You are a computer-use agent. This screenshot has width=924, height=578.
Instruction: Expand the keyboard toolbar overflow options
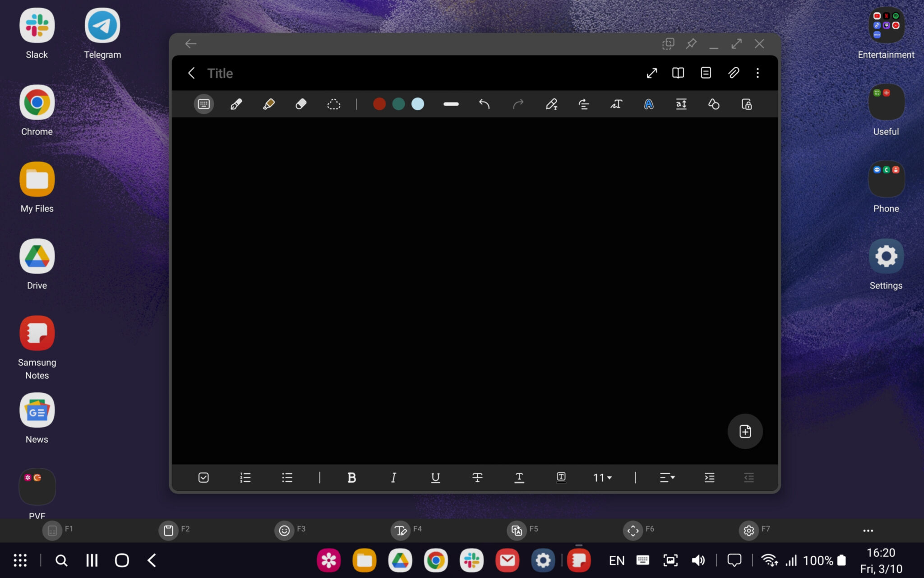tap(867, 530)
